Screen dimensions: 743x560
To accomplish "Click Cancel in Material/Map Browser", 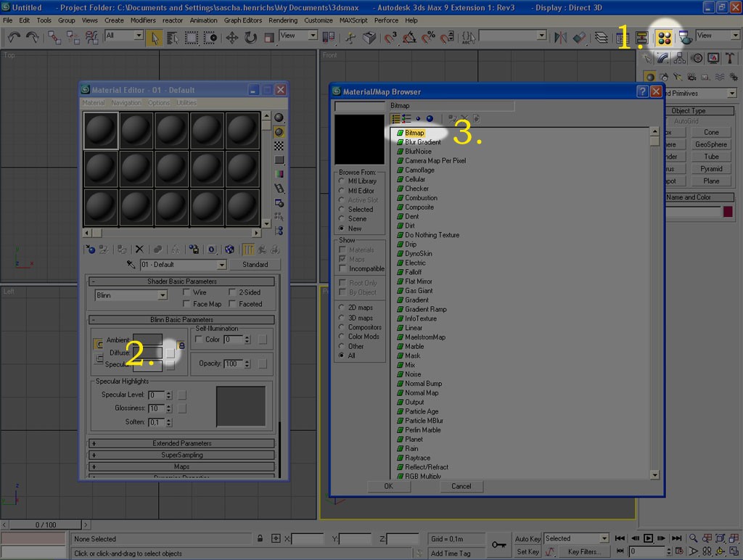I will pyautogui.click(x=461, y=486).
